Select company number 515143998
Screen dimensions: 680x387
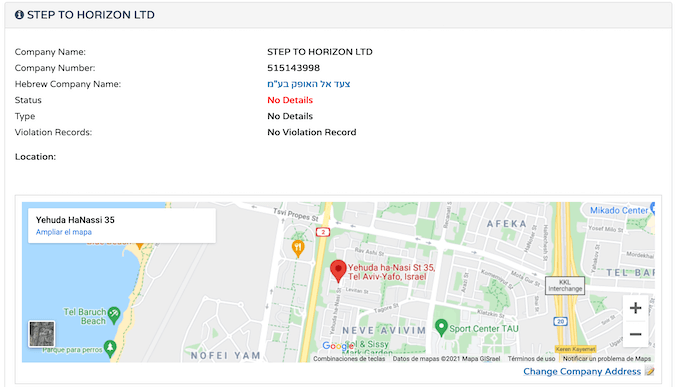[294, 68]
